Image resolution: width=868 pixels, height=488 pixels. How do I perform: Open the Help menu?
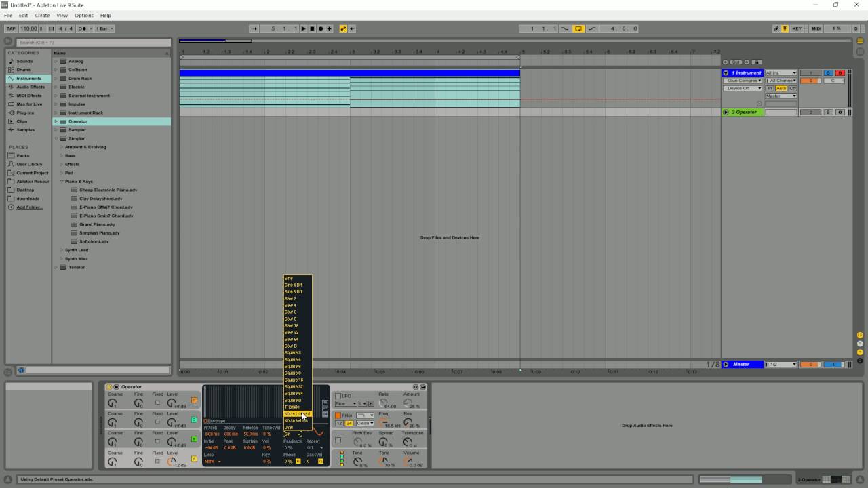coord(106,15)
